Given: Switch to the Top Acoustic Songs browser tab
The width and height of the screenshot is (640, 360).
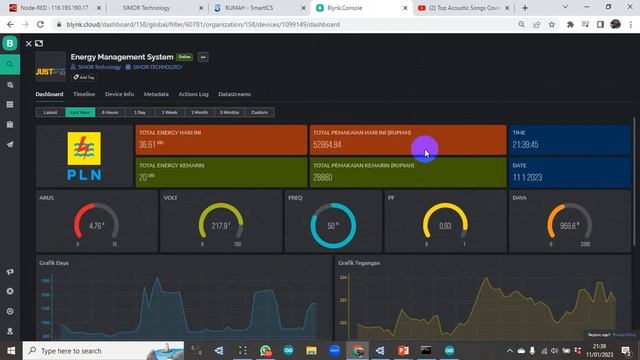Looking at the screenshot, I should click(464, 8).
